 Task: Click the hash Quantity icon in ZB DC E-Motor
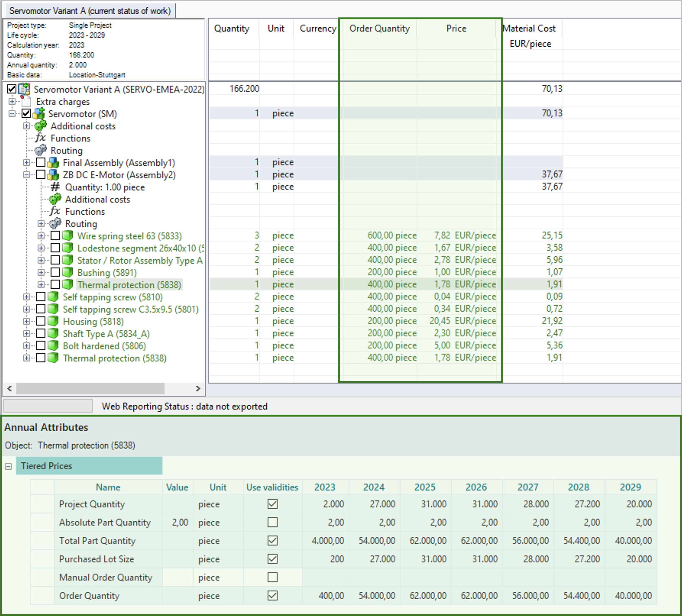[55, 187]
